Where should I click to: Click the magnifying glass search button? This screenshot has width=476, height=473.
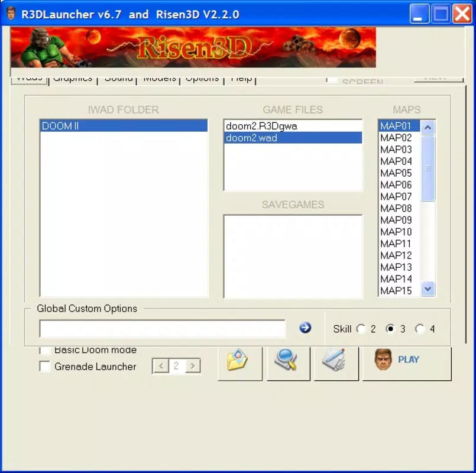289,363
